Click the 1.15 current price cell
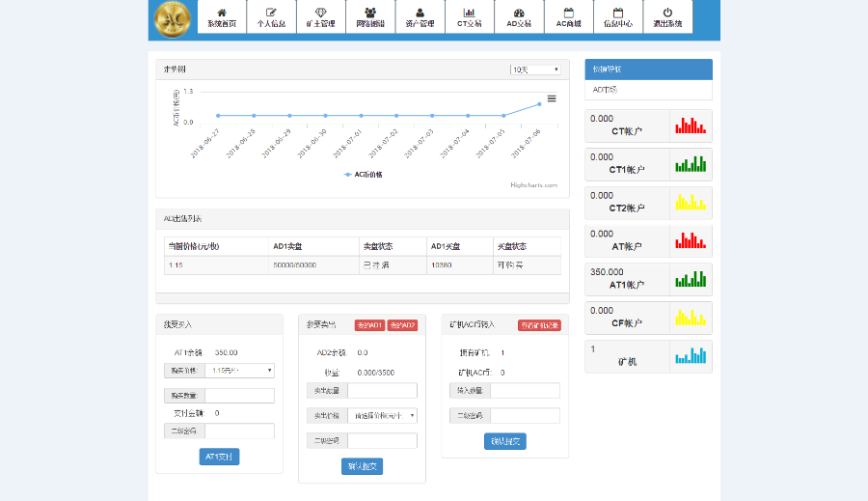 pyautogui.click(x=216, y=265)
